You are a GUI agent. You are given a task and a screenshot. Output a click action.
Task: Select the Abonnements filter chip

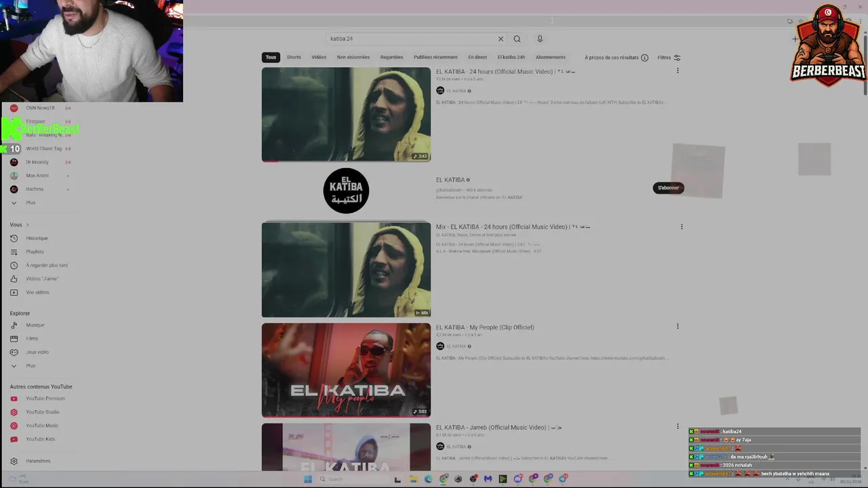(x=551, y=58)
